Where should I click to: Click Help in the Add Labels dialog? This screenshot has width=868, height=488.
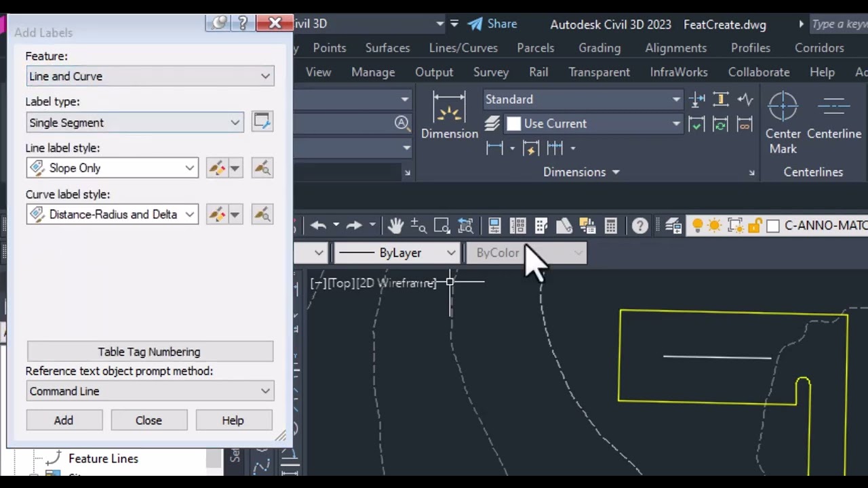click(x=233, y=420)
